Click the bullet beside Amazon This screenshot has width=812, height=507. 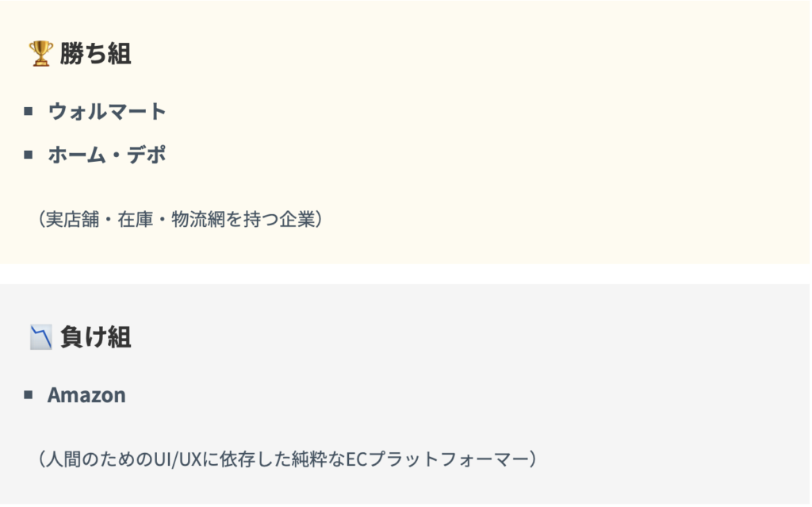click(x=29, y=395)
